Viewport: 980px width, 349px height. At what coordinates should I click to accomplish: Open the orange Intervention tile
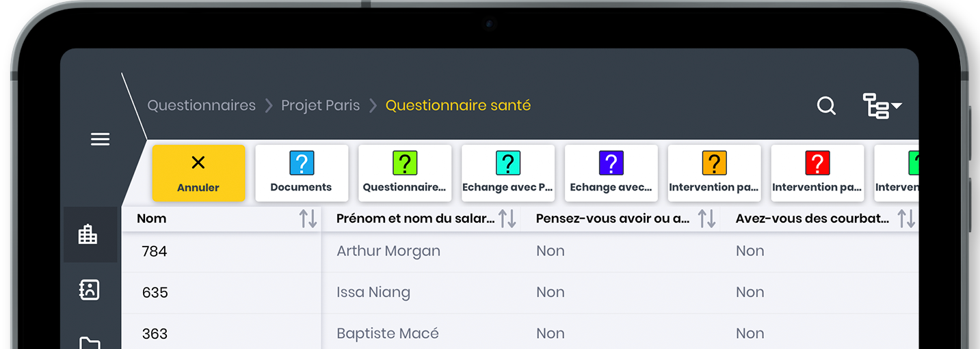[714, 173]
